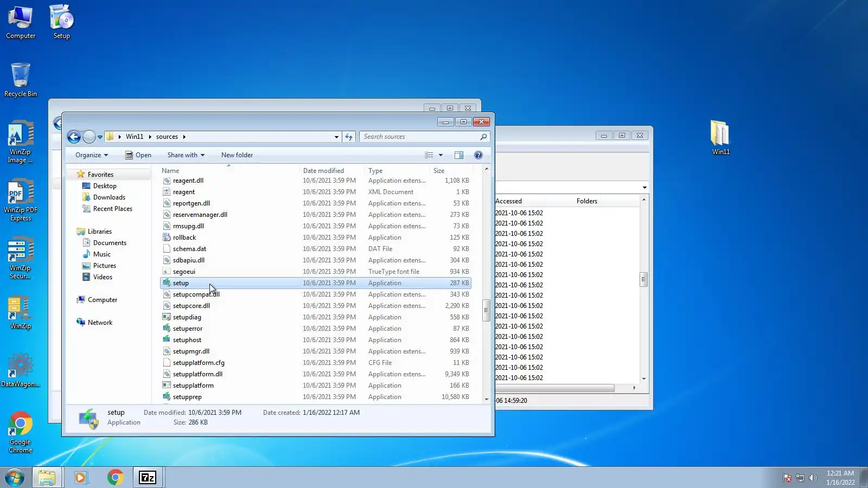Open the Videos library

103,277
